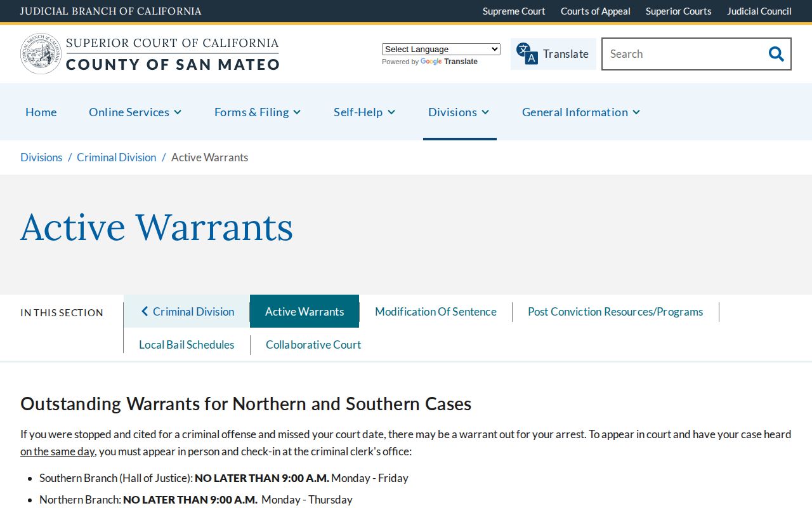Open the Select Language dropdown
This screenshot has height=508, width=812.
click(441, 50)
